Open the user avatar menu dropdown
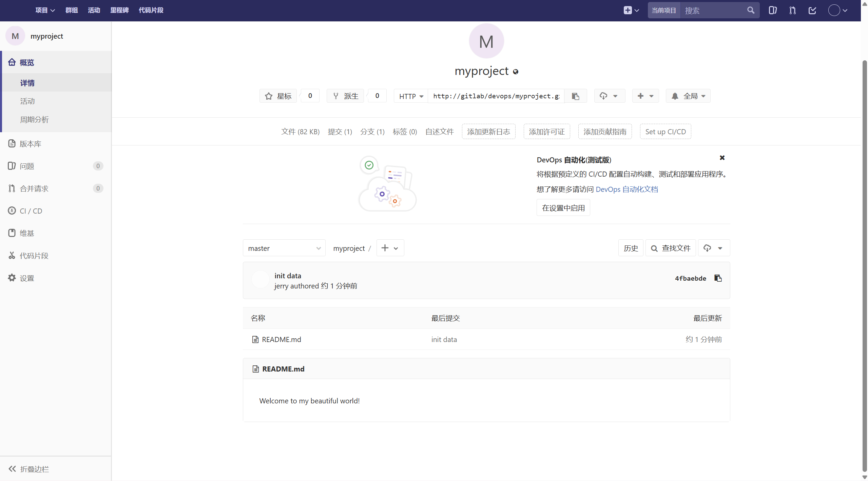The width and height of the screenshot is (868, 481). click(837, 10)
